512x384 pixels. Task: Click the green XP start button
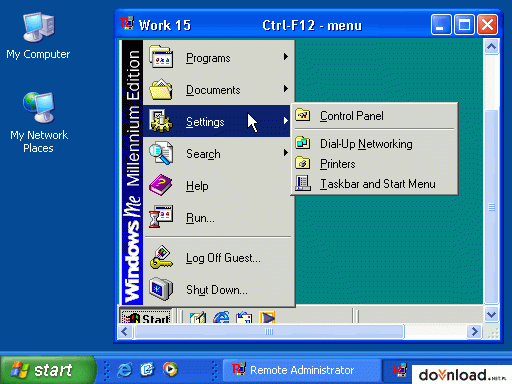pos(47,370)
